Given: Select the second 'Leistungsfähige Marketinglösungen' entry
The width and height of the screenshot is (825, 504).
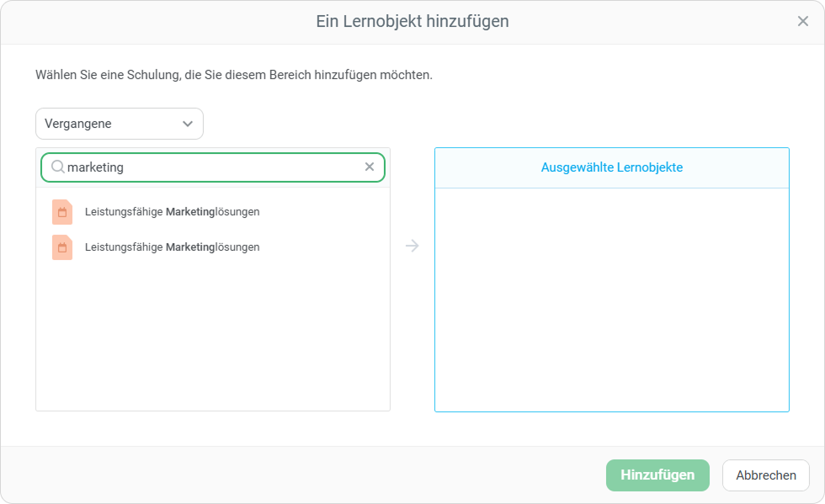Looking at the screenshot, I should point(172,247).
